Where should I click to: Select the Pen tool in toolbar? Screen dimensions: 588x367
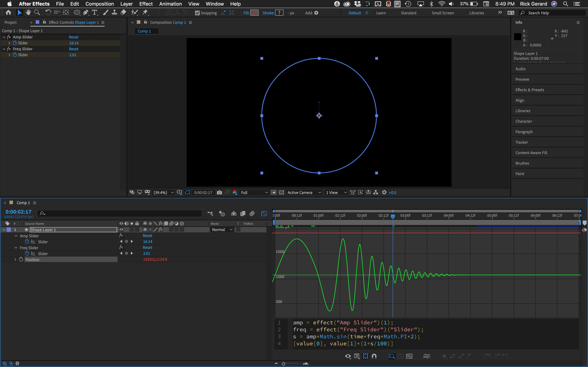(x=86, y=12)
